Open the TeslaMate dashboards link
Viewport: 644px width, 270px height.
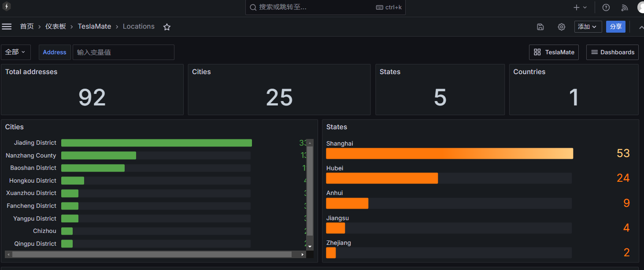554,52
